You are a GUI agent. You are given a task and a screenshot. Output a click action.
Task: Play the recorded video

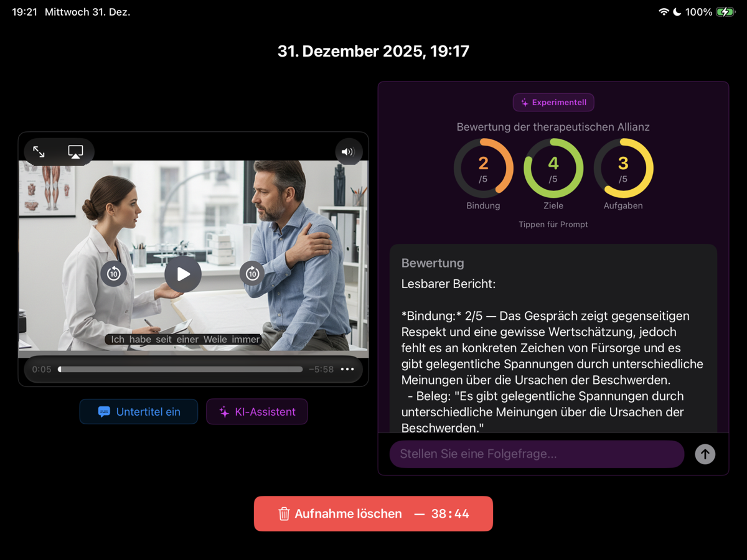[183, 274]
